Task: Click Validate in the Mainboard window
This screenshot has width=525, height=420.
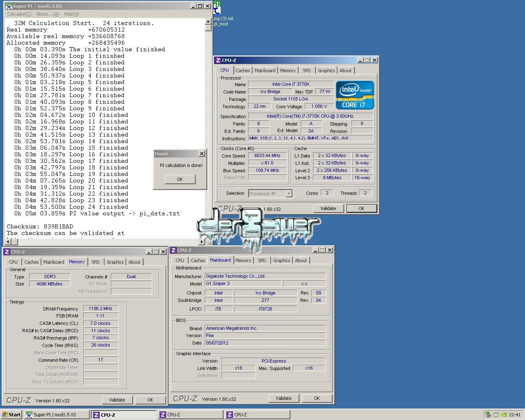Action: 283,398
